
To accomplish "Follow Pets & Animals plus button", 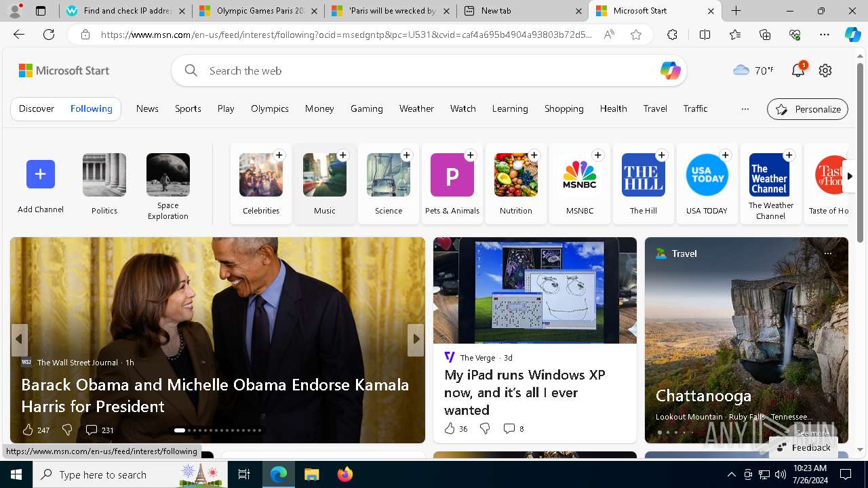I will click(x=471, y=155).
